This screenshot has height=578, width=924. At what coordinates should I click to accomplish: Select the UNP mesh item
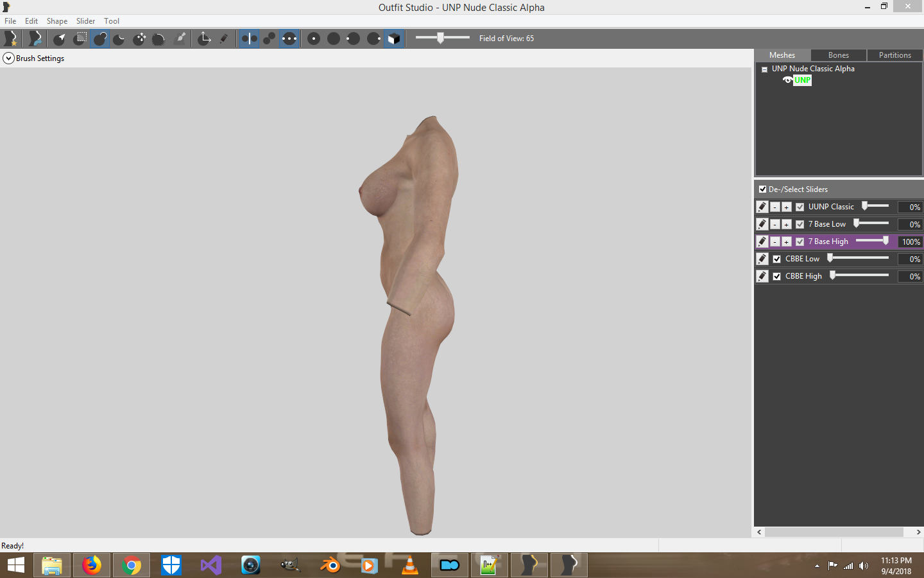coord(803,80)
